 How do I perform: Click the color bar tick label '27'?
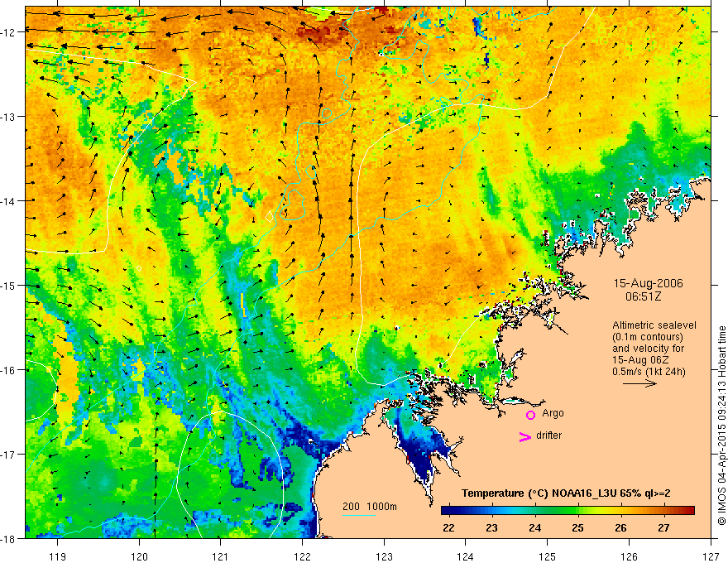point(664,527)
